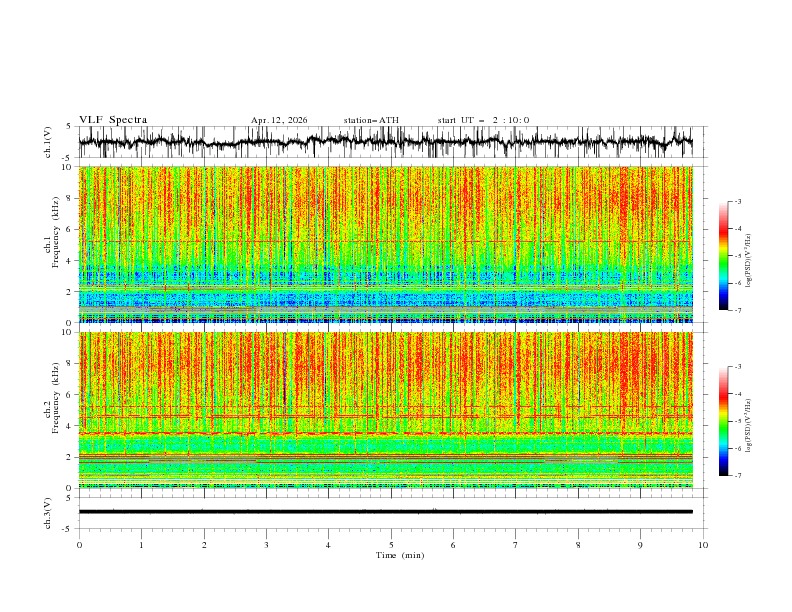Click the ch.2 "Frequency (kHz)" axis label
The width and height of the screenshot is (792, 612).
pyautogui.click(x=56, y=398)
